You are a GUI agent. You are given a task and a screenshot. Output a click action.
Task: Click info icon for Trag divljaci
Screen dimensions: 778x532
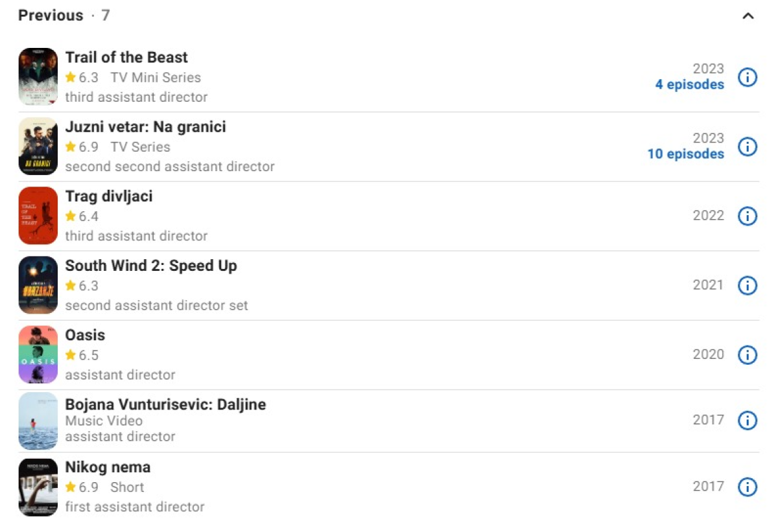(x=748, y=216)
